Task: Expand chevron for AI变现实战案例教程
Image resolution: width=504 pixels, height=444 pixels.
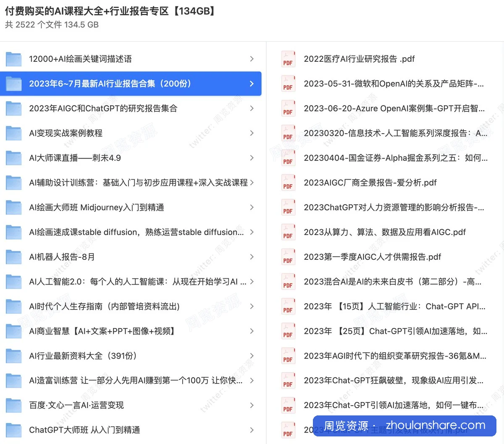Action: point(252,133)
